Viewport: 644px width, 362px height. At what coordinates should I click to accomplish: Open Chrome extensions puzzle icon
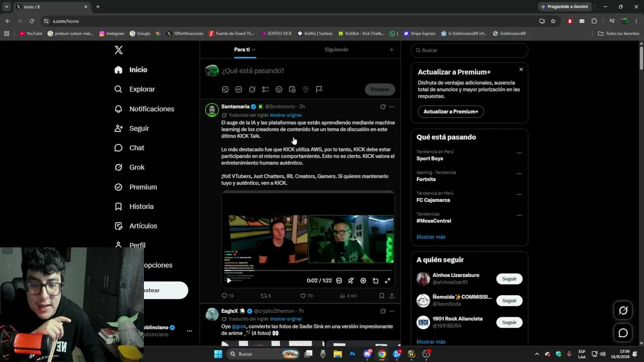[594, 21]
